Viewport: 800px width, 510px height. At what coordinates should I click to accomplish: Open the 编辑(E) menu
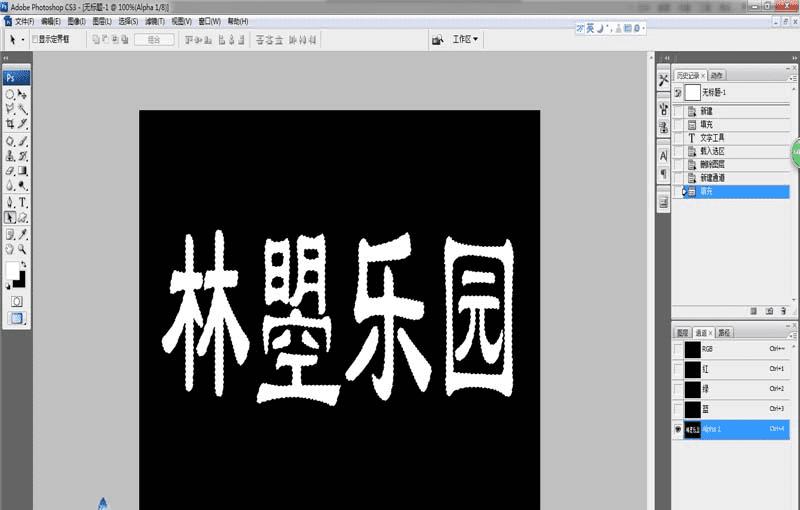[51, 21]
